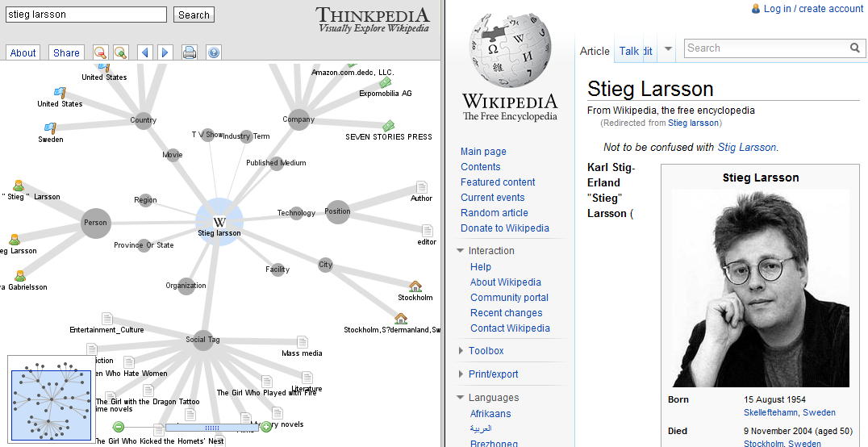The width and height of the screenshot is (868, 447).
Task: Collapse the Interaction sidebar section
Action: point(461,251)
